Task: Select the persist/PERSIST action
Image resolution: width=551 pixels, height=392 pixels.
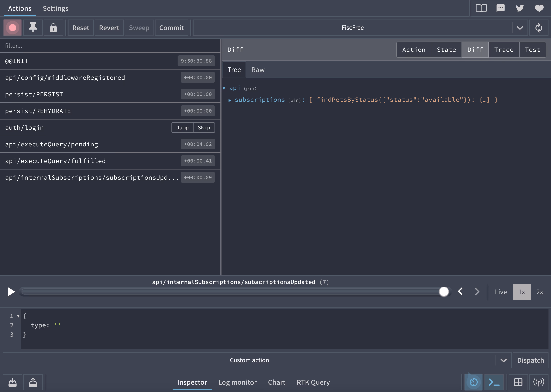Action: point(110,94)
